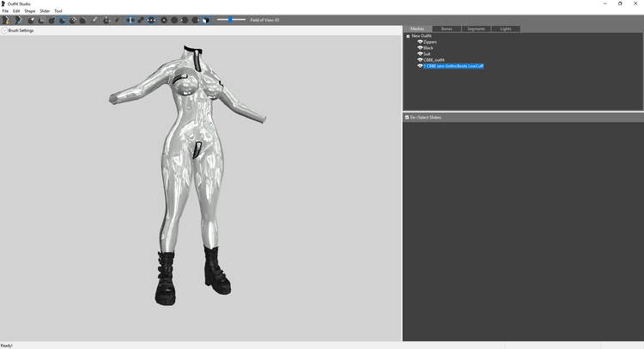Viewport: 644px width, 349px height.
Task: Switch to Back view icon
Action: coord(174,20)
